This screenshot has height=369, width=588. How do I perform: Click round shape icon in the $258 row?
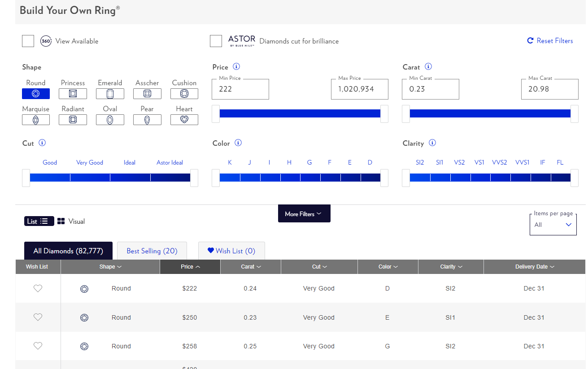point(84,346)
